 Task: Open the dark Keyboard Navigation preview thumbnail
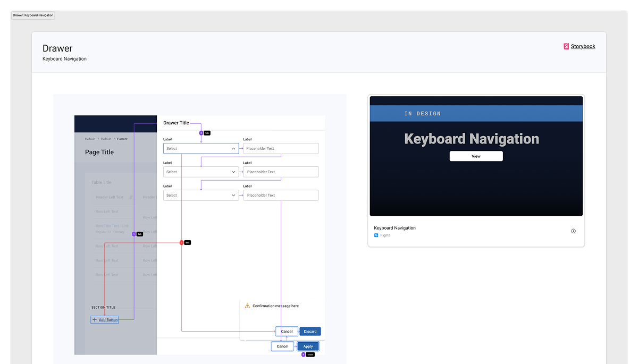476,156
